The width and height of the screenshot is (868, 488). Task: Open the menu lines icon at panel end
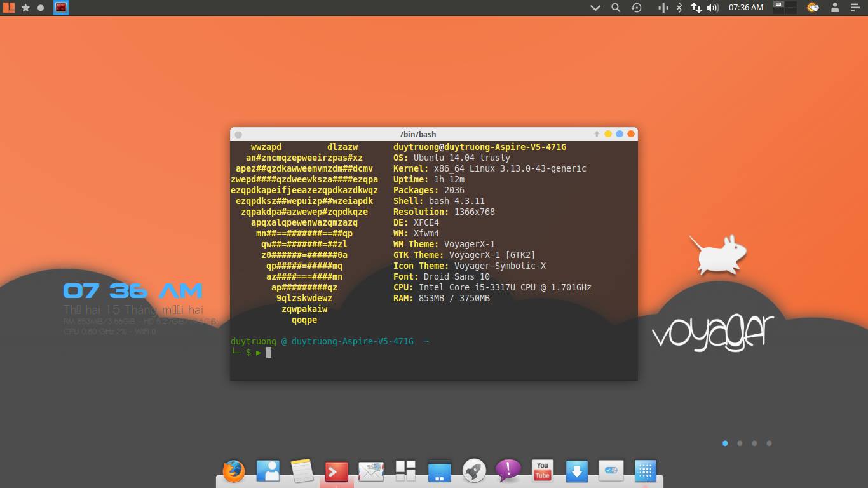pos(855,8)
